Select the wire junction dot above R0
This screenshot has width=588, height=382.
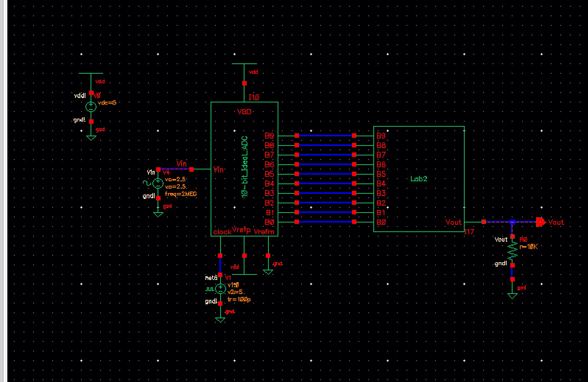[512, 222]
